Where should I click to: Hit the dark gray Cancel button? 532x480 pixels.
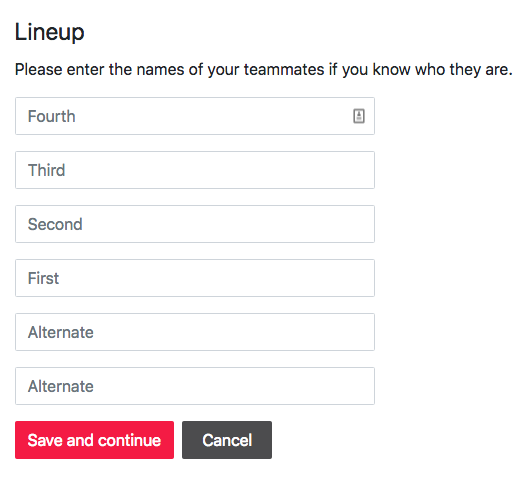(227, 440)
